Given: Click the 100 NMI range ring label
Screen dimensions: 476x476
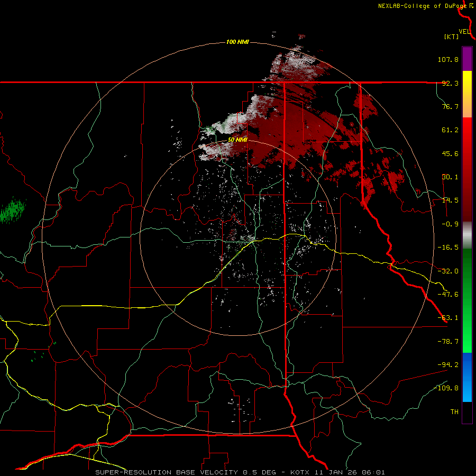Looking at the screenshot, I should (237, 42).
